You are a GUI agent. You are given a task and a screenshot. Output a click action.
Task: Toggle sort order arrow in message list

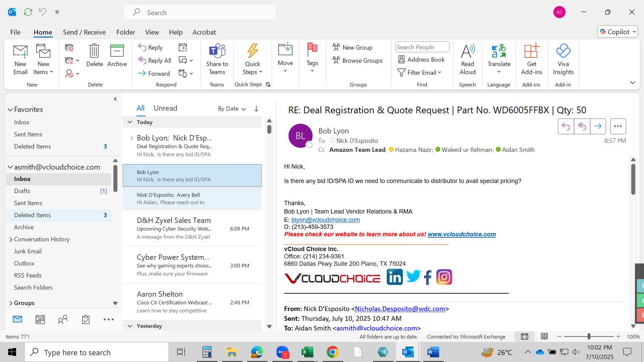(256, 109)
